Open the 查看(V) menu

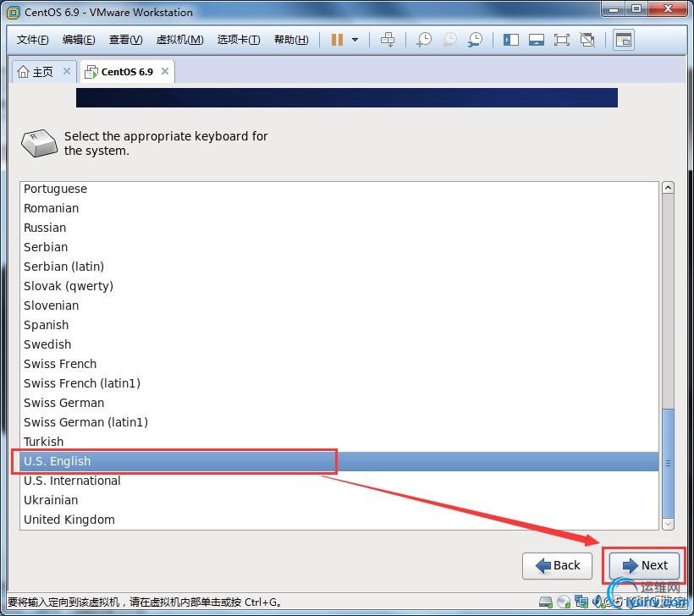pos(126,40)
